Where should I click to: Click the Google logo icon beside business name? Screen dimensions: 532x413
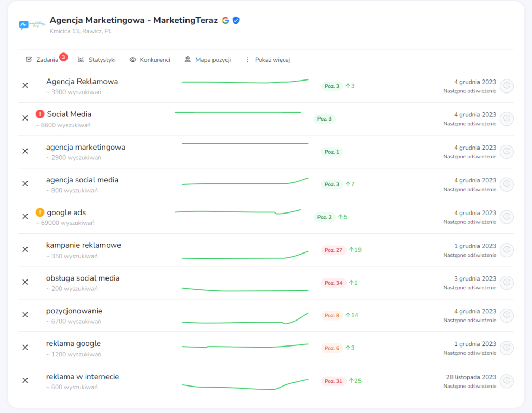point(225,20)
